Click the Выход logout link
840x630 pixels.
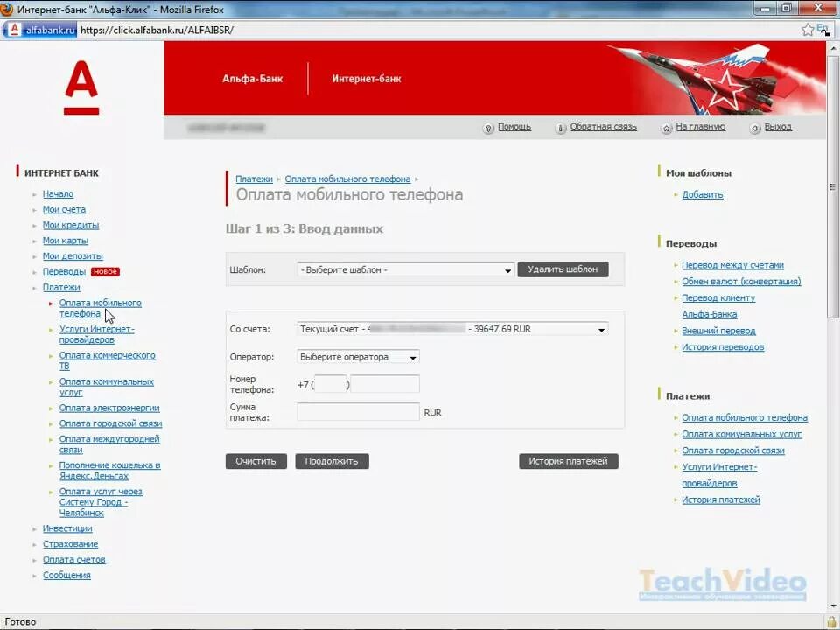778,127
